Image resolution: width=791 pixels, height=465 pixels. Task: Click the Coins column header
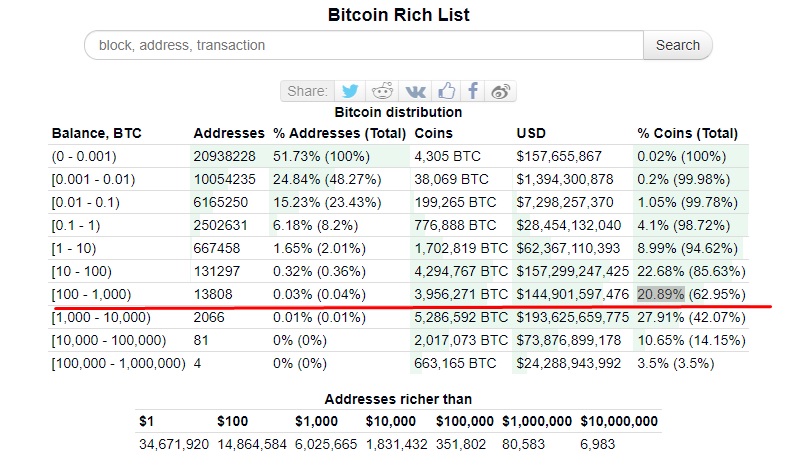click(433, 133)
